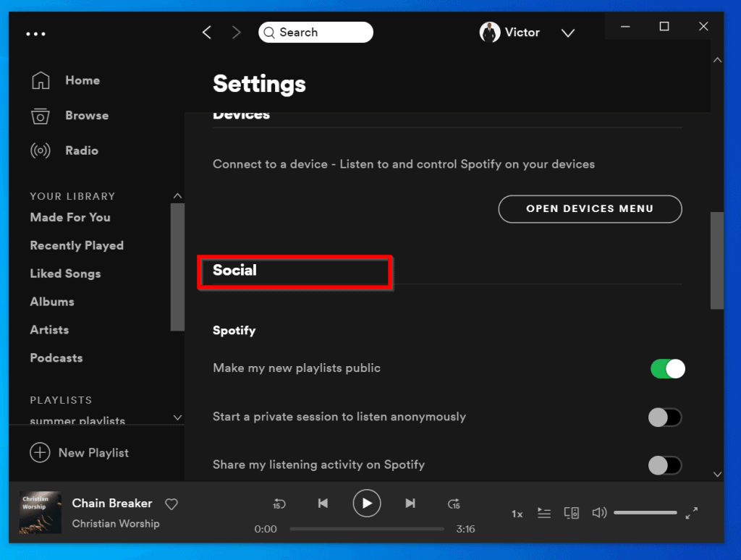This screenshot has width=741, height=560.
Task: Rewind 15 seconds
Action: point(279,504)
